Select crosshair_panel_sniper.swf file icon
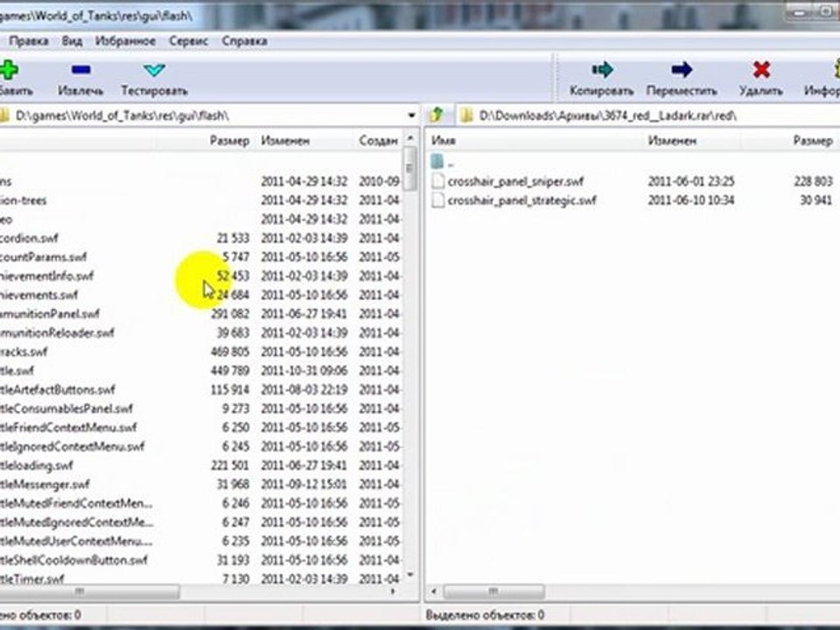The height and width of the screenshot is (630, 840). coord(437,181)
